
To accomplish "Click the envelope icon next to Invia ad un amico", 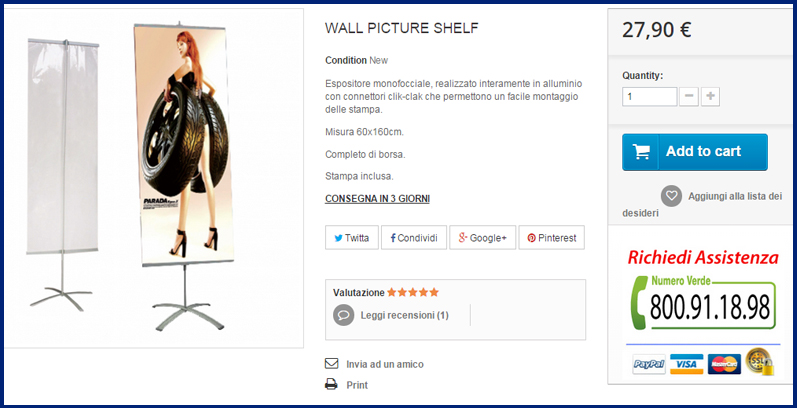I will tap(331, 364).
